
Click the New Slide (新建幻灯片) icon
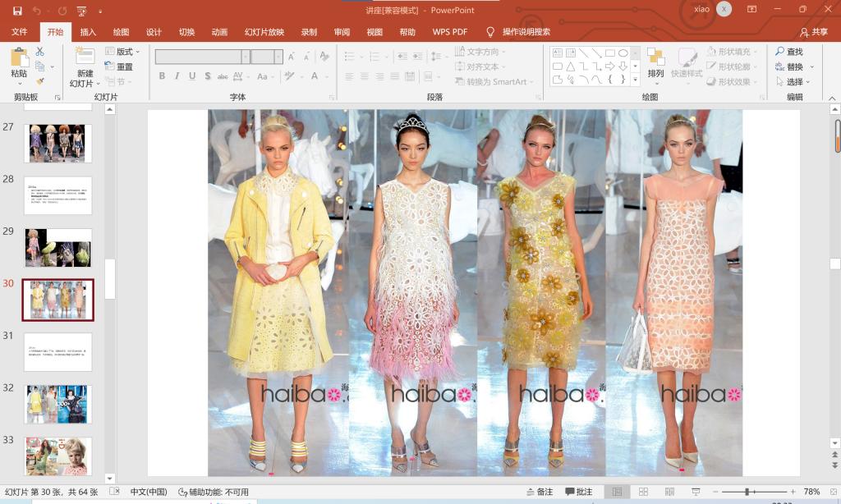click(85, 57)
